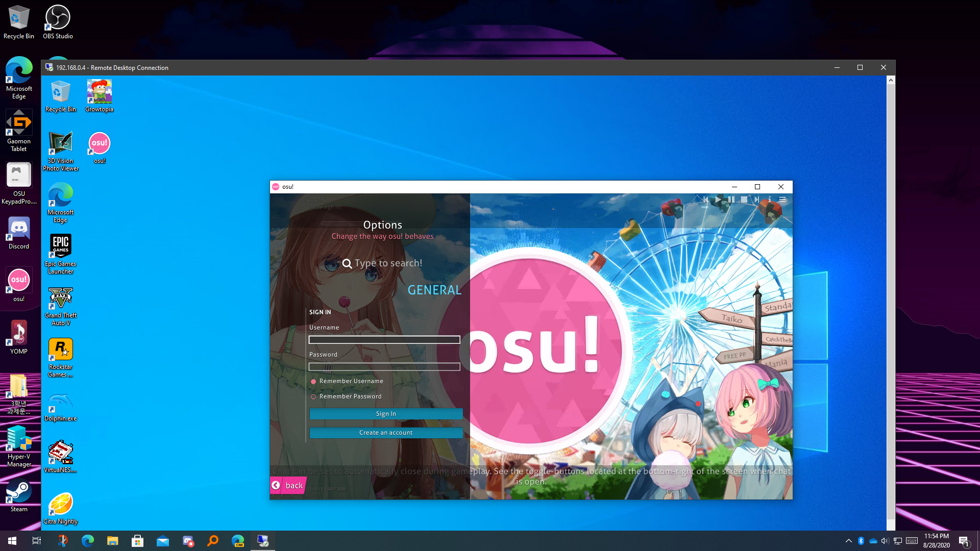Show song info with the i icon
Screen dimensions: 980x551
pos(770,199)
